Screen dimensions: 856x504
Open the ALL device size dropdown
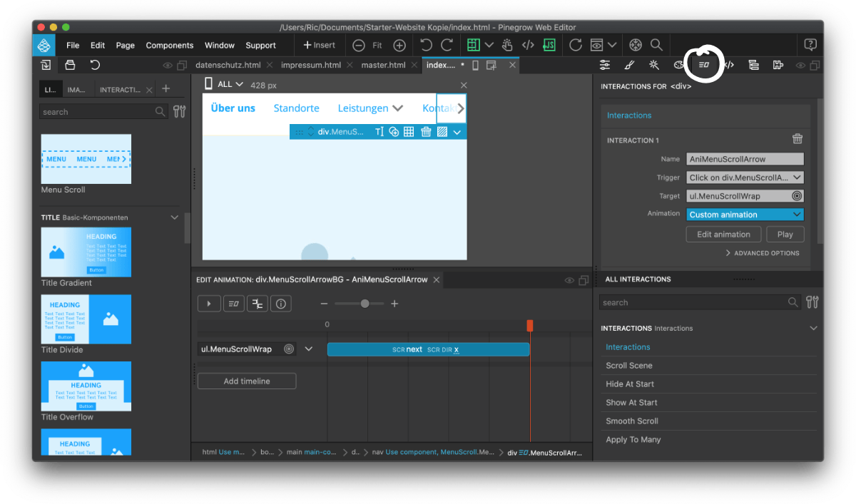(x=224, y=84)
